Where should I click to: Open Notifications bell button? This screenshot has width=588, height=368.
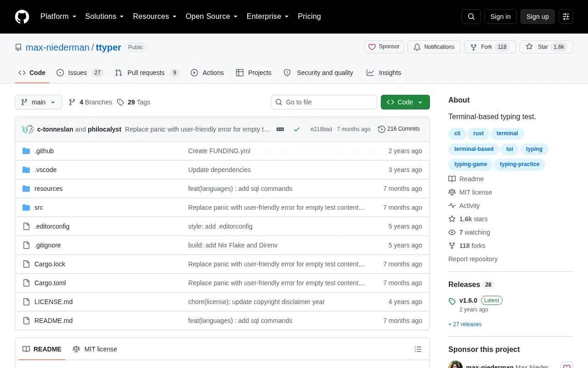pos(434,47)
